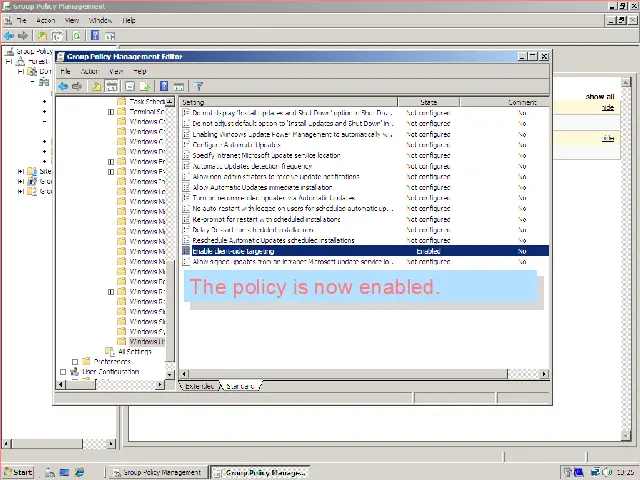Open File menu in Group Policy Management Editor
640x480 pixels.
point(65,71)
